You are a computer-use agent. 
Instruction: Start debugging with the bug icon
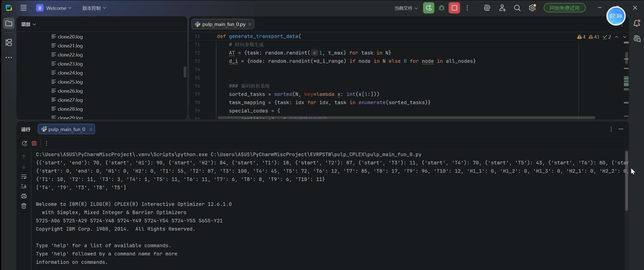pos(442,8)
